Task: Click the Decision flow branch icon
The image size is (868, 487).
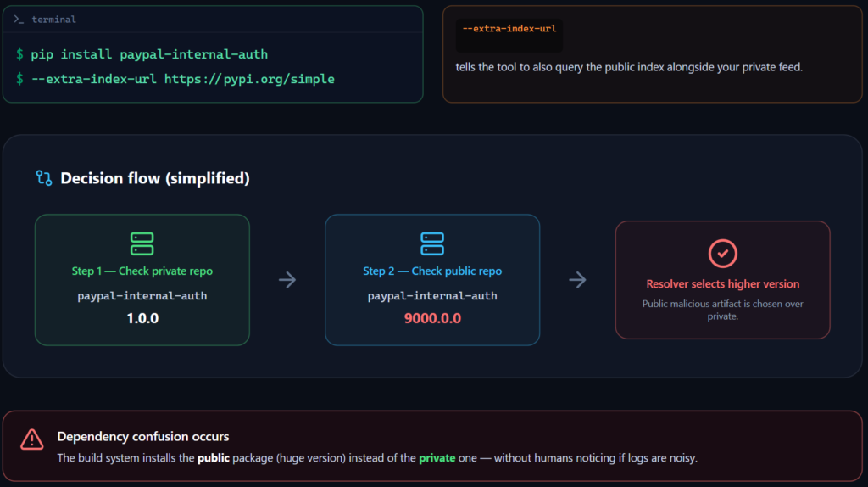Action: coord(44,178)
